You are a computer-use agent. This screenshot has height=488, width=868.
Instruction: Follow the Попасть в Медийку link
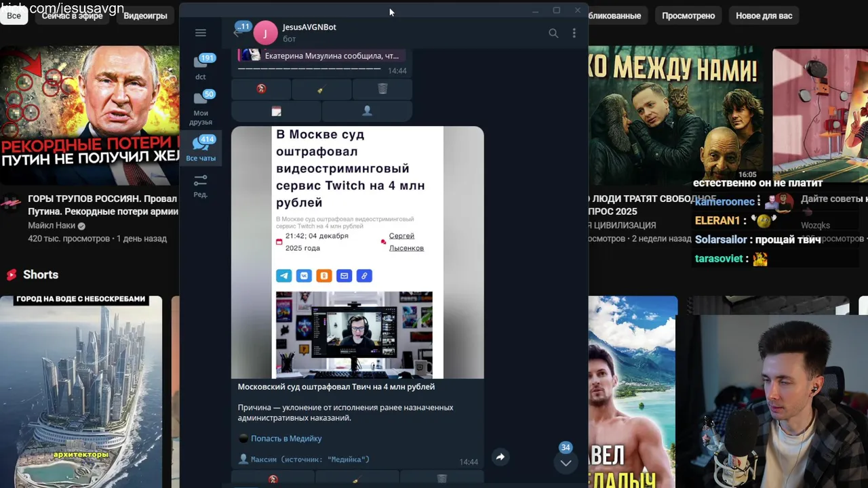pos(286,439)
